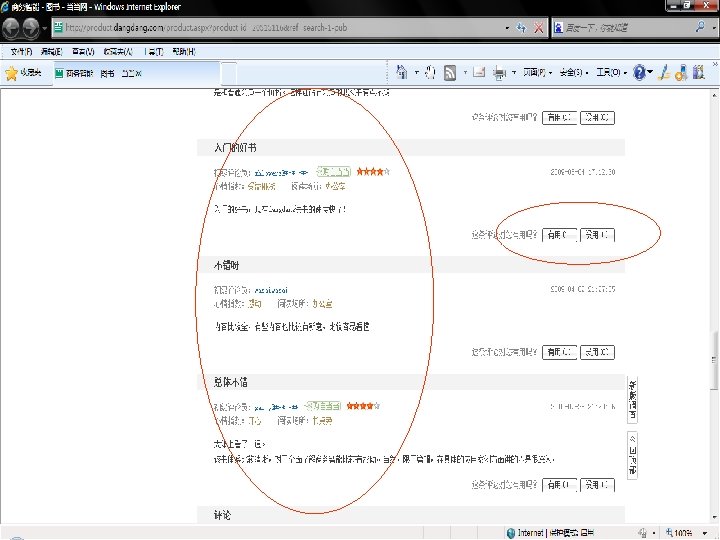
Task: Open search provider options dropdown arrow
Action: pyautogui.click(x=714, y=28)
